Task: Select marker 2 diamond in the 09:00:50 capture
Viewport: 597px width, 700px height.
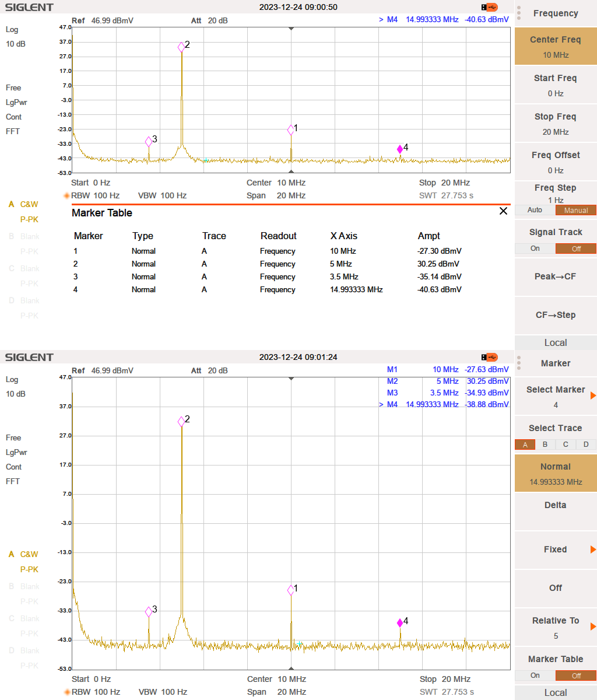Action: coord(181,47)
